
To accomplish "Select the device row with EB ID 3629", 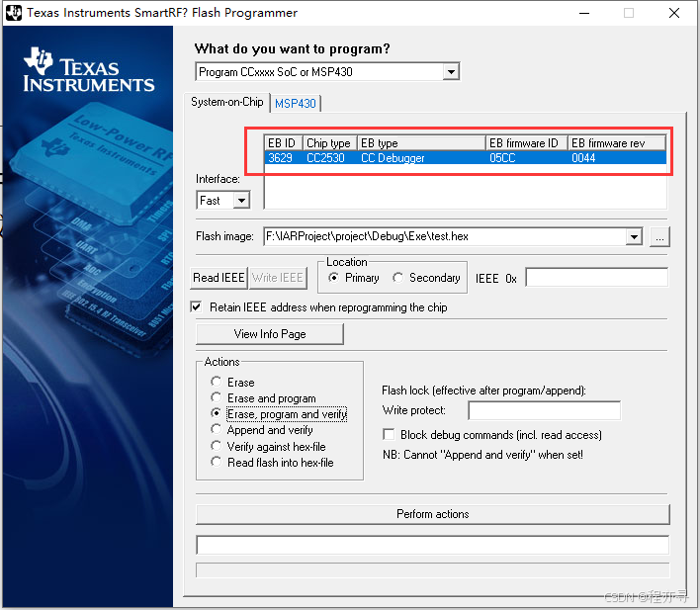I will (x=466, y=158).
